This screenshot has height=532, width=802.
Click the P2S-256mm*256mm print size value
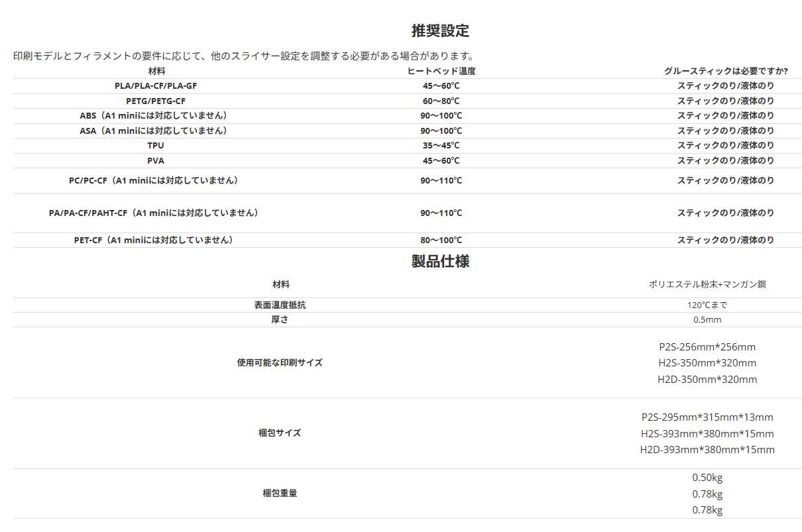707,346
